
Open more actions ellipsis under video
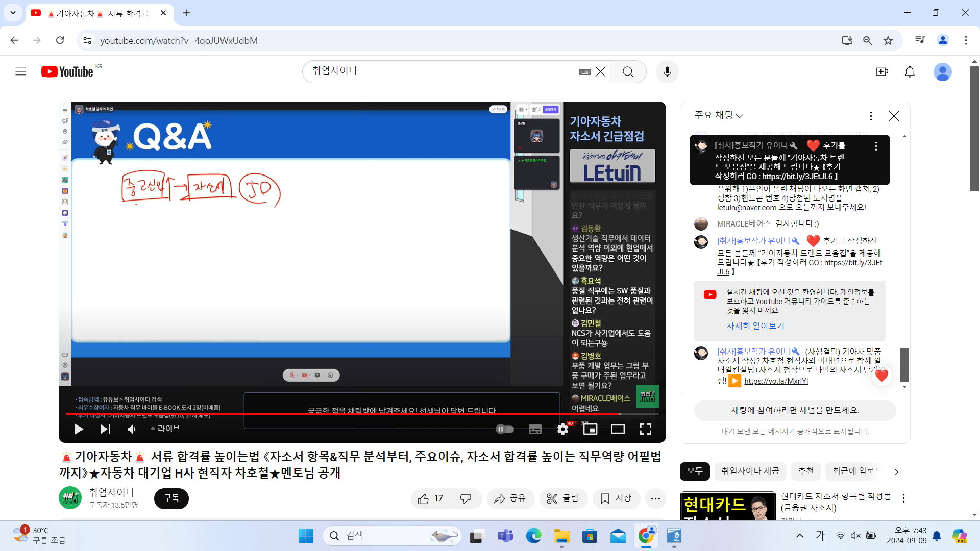(655, 498)
